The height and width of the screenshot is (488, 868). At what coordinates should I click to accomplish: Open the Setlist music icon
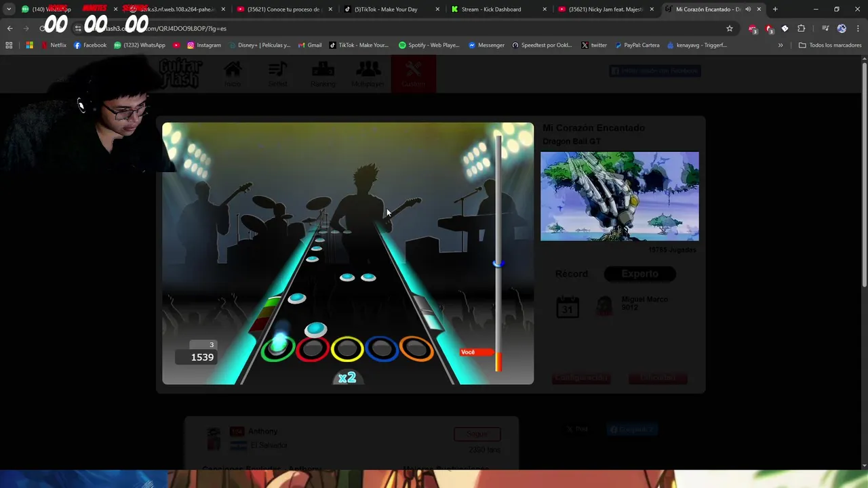(277, 73)
